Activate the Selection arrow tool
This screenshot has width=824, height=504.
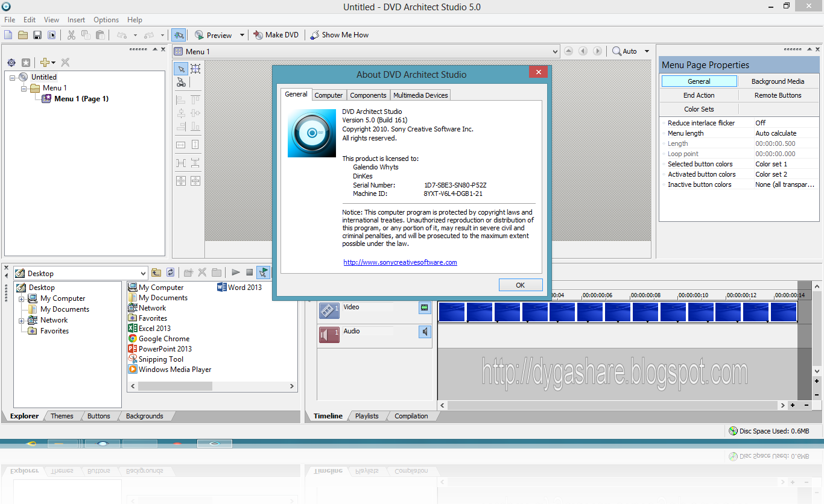point(181,69)
